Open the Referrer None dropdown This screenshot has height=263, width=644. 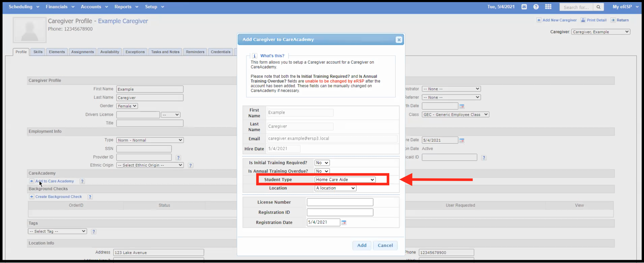point(451,97)
